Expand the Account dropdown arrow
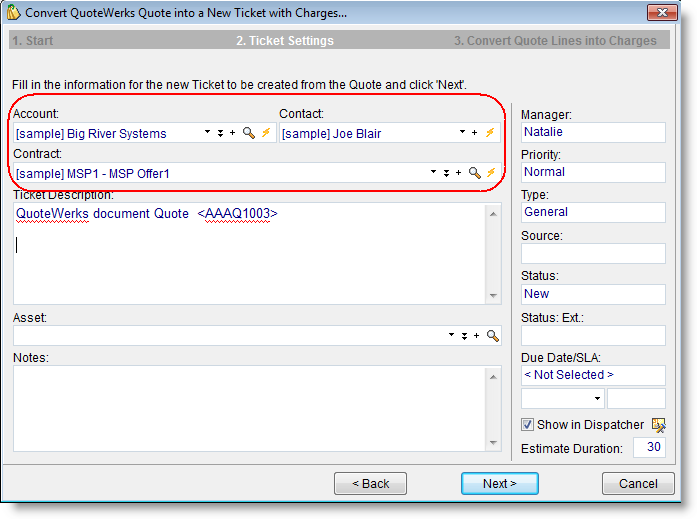Image resolution: width=697 pixels, height=519 pixels. pos(207,133)
